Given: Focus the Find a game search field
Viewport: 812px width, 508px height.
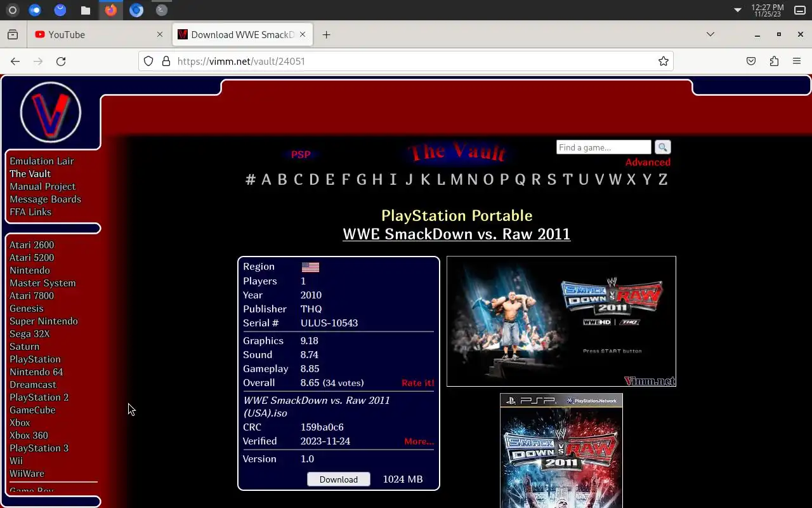Looking at the screenshot, I should coord(604,147).
